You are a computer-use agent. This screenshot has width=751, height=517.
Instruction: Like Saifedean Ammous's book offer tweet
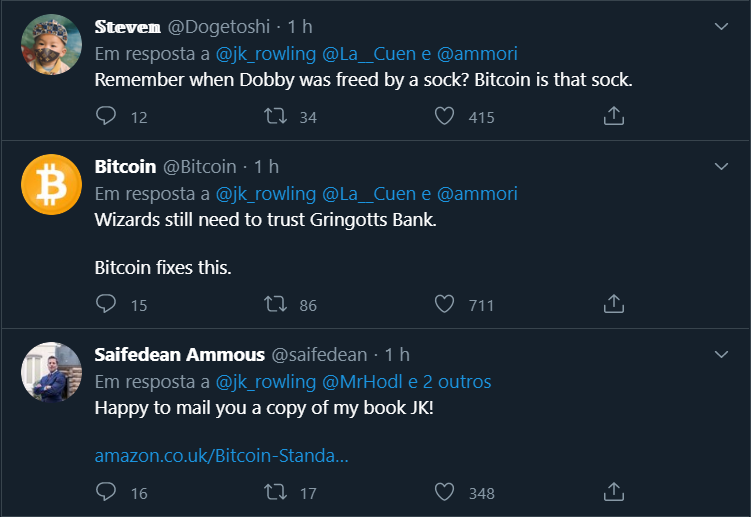pos(445,492)
